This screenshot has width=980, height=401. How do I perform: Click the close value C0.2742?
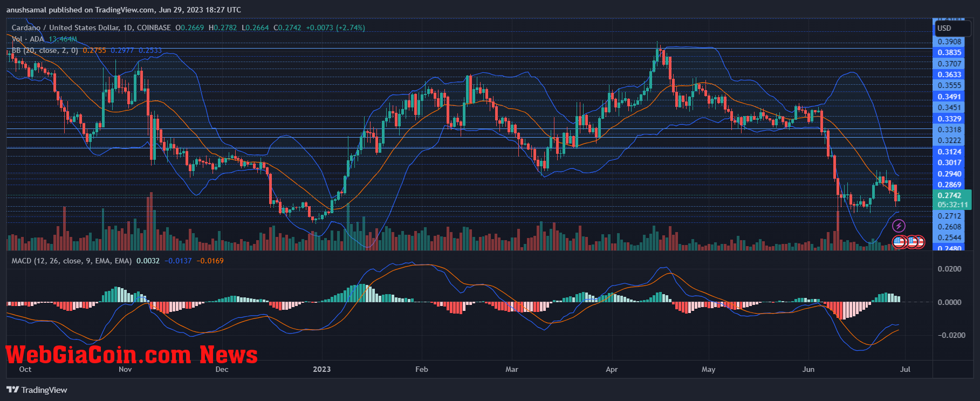[287, 28]
